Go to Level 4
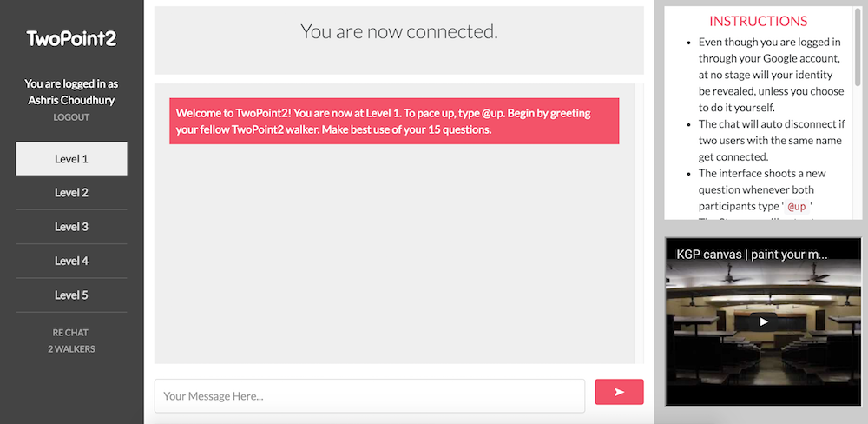The width and height of the screenshot is (868, 424). pos(71,261)
